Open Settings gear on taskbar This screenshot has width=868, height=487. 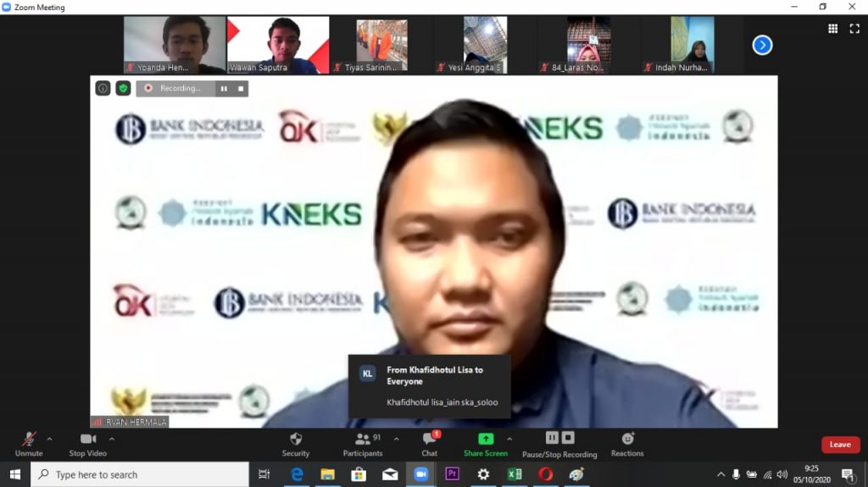pos(483,474)
